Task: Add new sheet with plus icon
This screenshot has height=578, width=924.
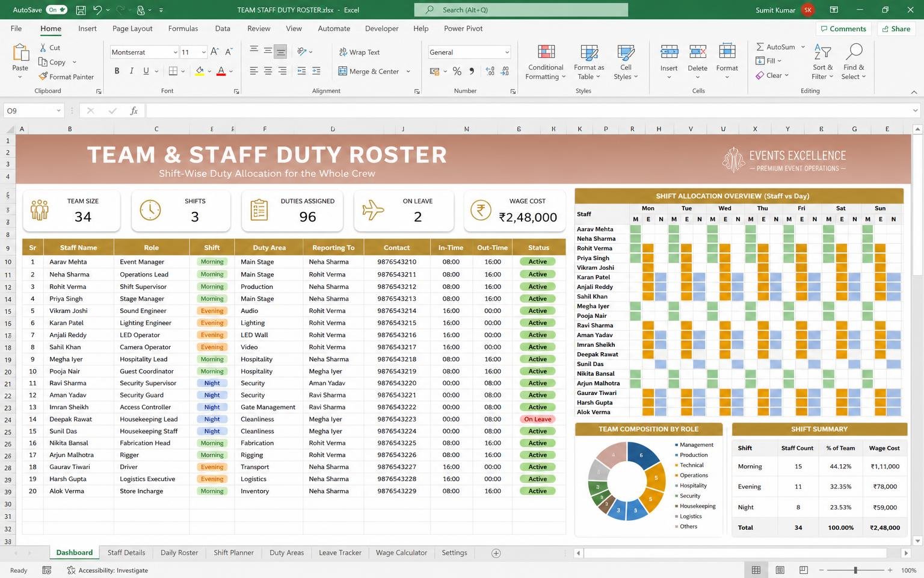Action: click(x=496, y=553)
